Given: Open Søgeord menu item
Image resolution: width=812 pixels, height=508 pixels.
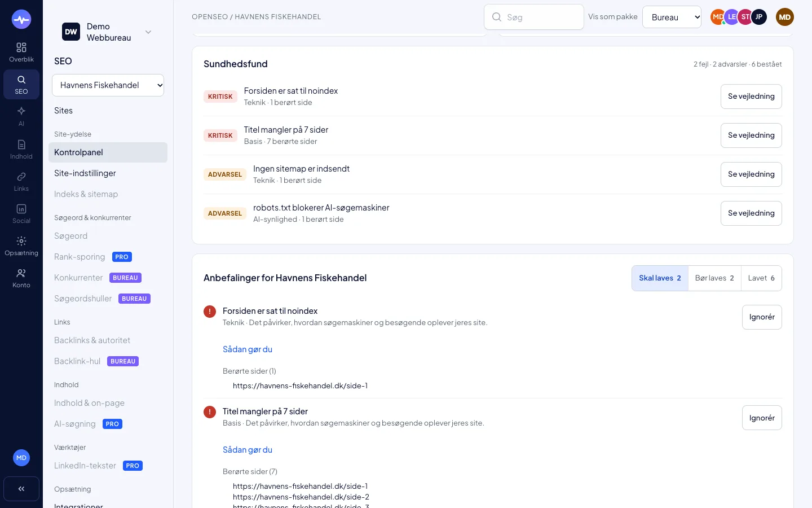Looking at the screenshot, I should point(108,236).
